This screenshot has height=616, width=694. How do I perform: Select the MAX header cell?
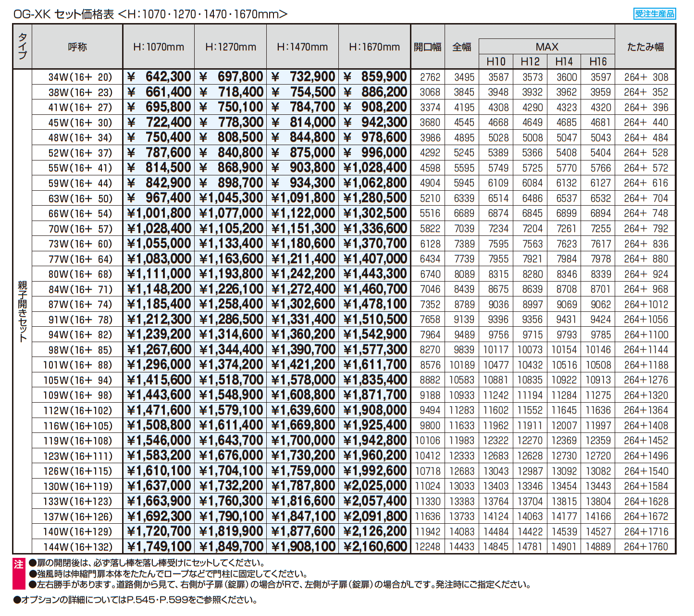[x=547, y=47]
